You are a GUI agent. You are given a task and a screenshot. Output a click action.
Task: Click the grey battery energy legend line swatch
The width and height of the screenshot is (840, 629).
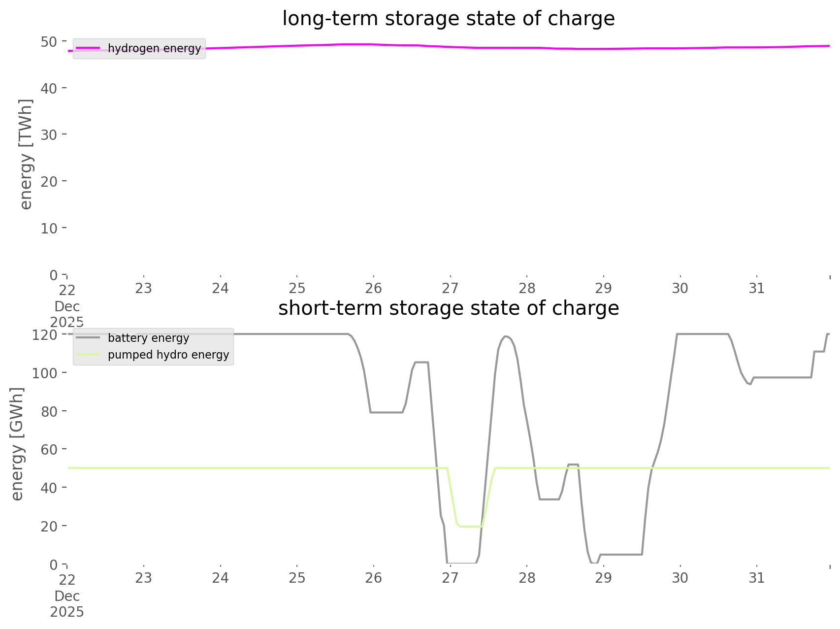point(88,338)
